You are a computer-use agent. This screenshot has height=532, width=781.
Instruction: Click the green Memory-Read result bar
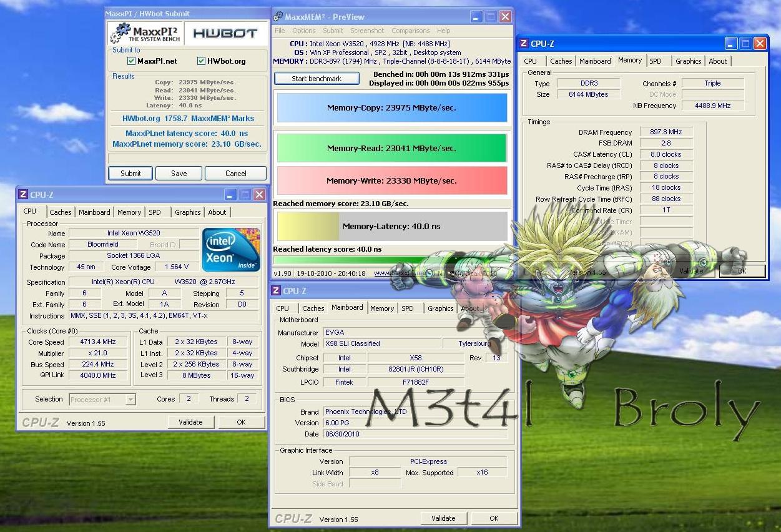click(391, 148)
